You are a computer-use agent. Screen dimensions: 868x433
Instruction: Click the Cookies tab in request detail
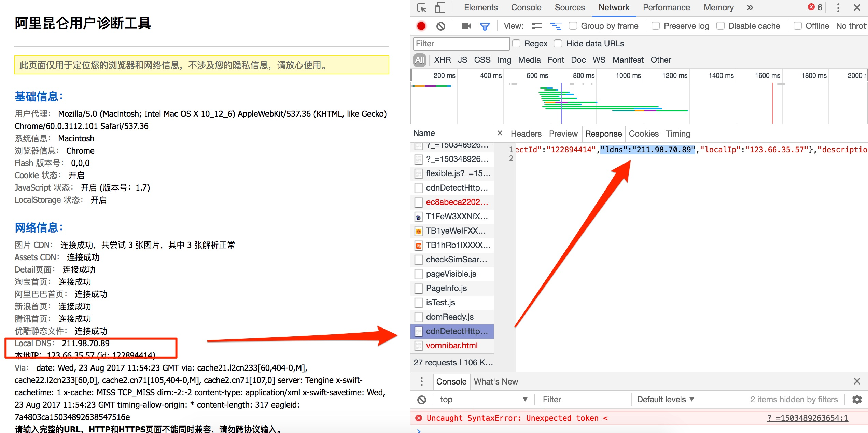644,134
